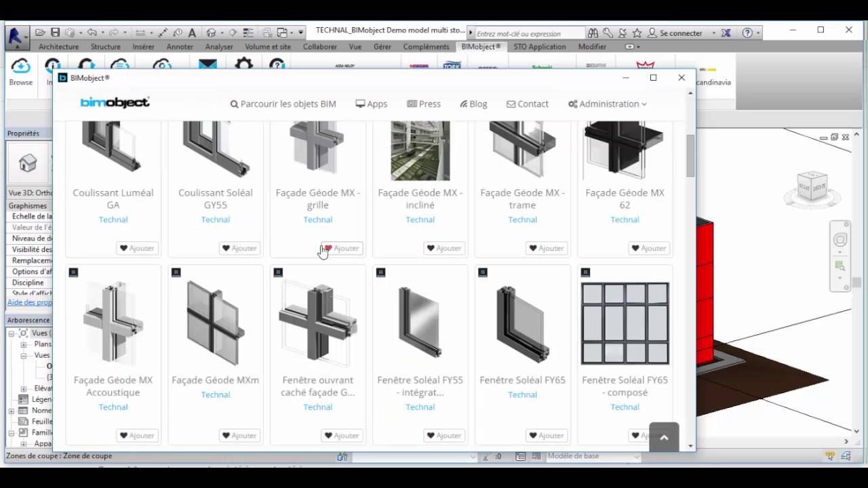Screen dimensions: 868x488
Task: Click the Undo arrow icon
Action: coord(92,33)
